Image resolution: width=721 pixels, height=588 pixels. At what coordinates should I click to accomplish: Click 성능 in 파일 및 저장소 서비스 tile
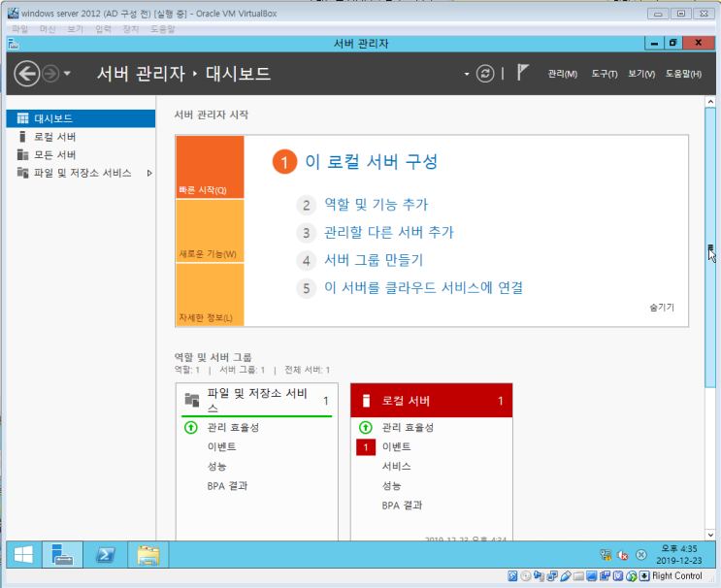(216, 466)
